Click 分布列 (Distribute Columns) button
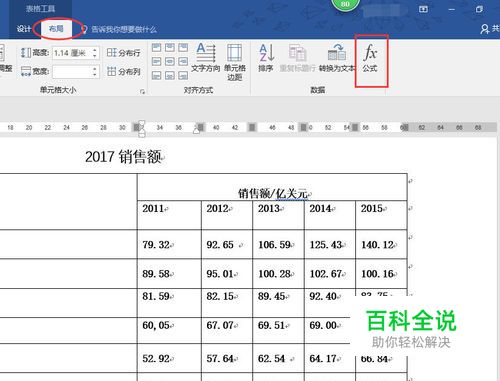Image resolution: width=500 pixels, height=381 pixels. pyautogui.click(x=124, y=71)
